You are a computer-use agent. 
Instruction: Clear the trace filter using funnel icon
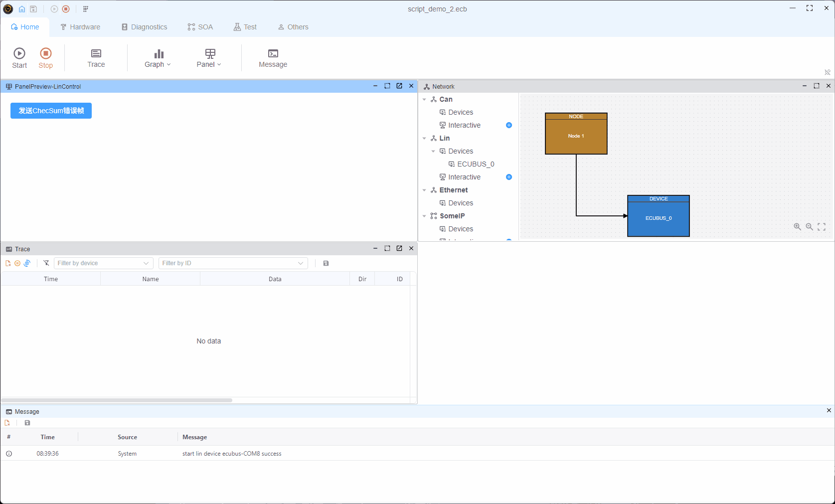(x=46, y=263)
